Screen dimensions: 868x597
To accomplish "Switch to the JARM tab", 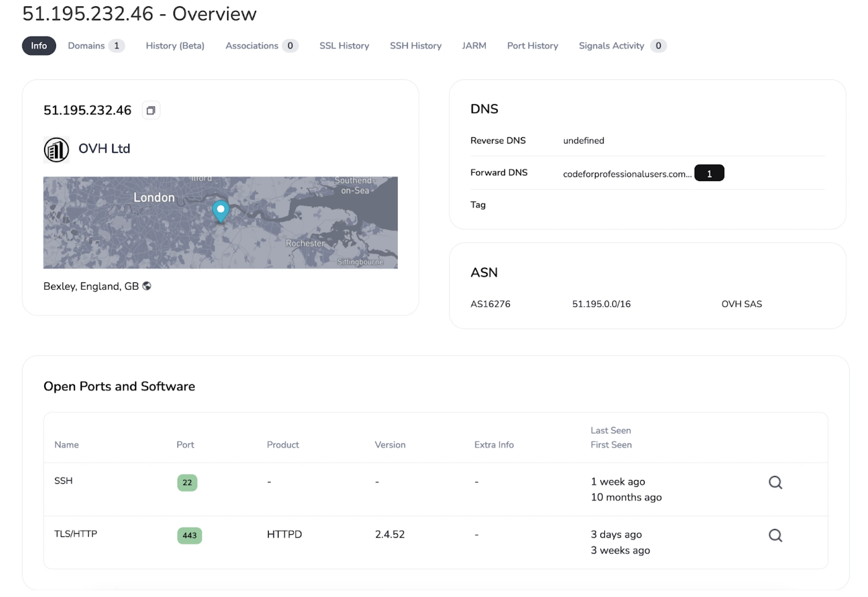I will point(474,46).
